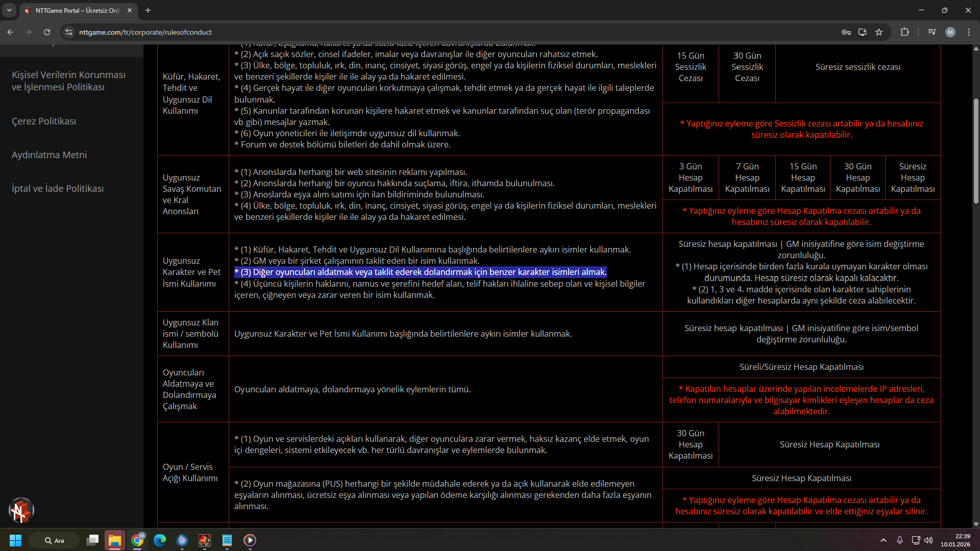980x551 pixels.
Task: Click the highlighted rule about benzer karakter isimleri
Action: (421, 272)
